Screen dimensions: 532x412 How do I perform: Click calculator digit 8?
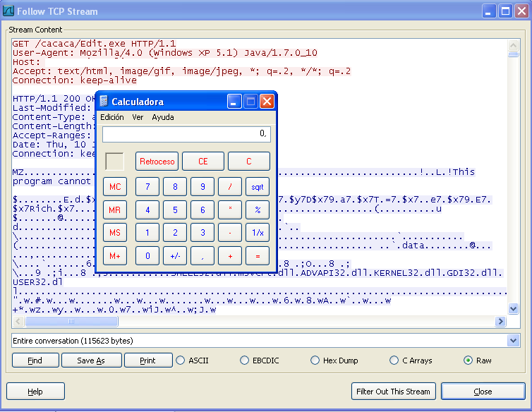pyautogui.click(x=175, y=187)
